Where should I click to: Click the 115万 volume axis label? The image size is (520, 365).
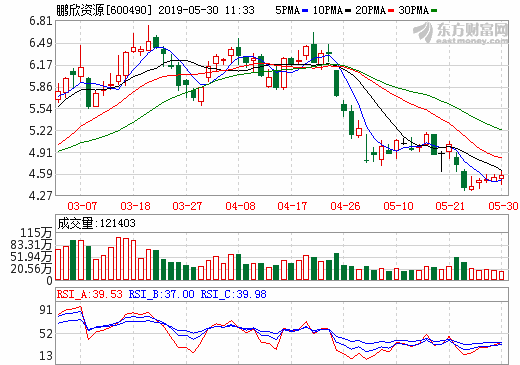point(36,232)
